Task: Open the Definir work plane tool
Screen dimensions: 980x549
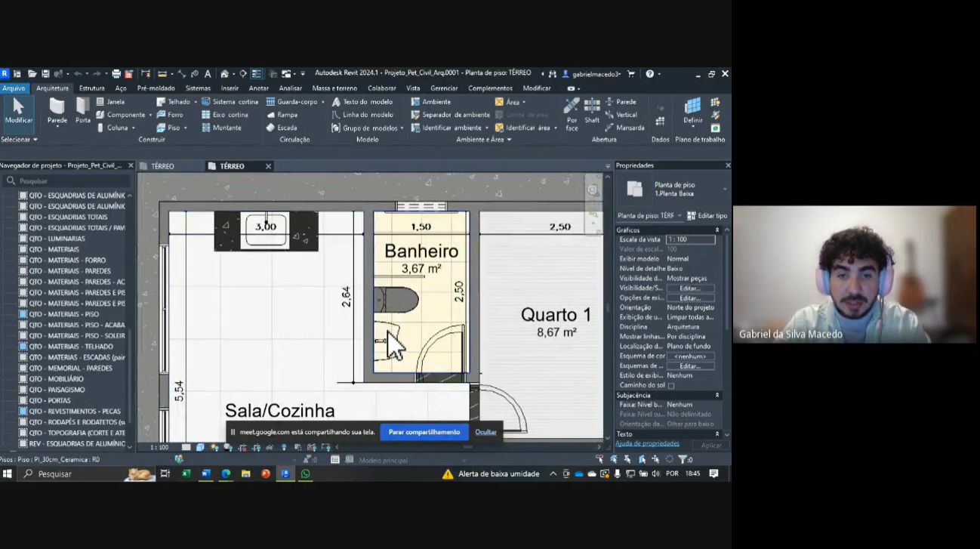Action: tap(692, 110)
